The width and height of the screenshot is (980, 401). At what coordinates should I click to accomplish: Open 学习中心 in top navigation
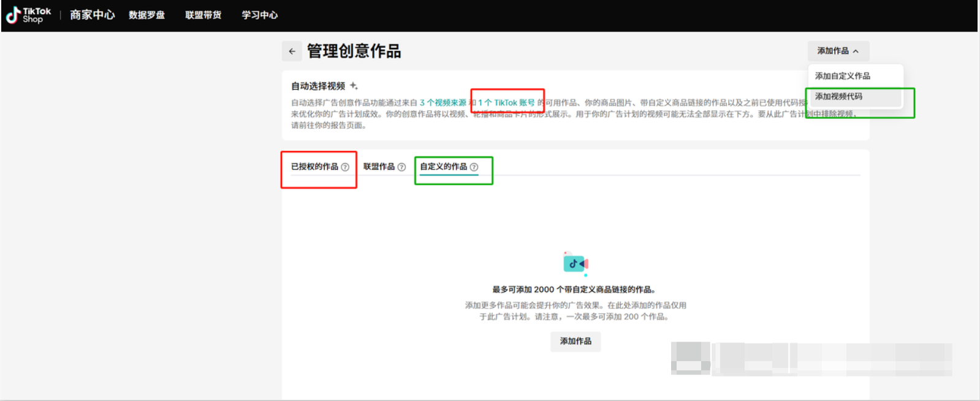click(259, 15)
